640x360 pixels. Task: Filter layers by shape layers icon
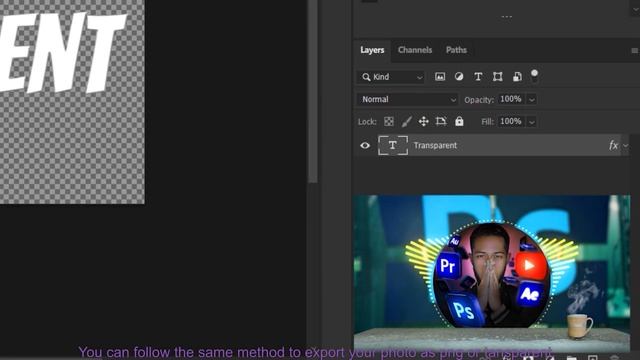point(497,77)
